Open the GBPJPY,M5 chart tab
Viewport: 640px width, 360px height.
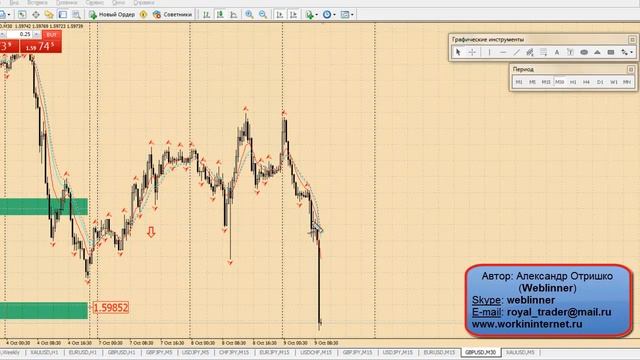(x=159, y=352)
